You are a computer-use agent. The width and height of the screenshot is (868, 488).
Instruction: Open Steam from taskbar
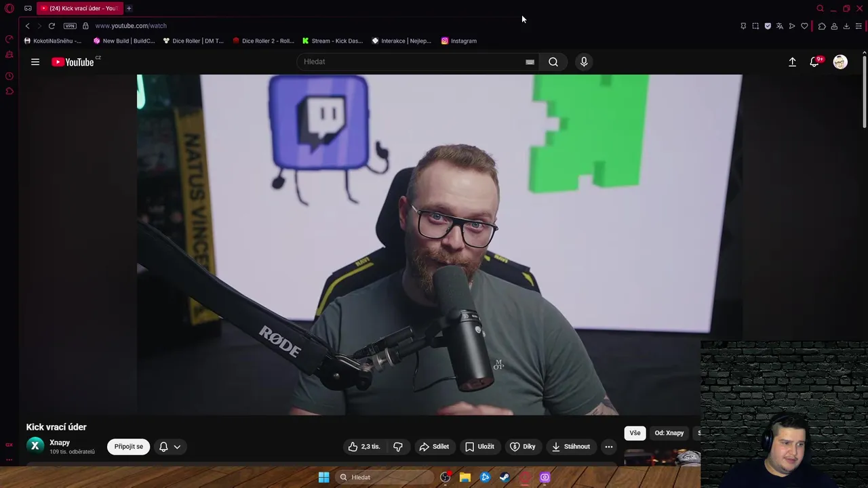coord(505,477)
